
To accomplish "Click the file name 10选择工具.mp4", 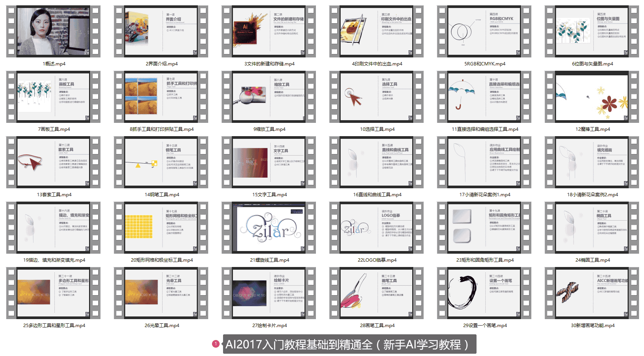I will [377, 129].
